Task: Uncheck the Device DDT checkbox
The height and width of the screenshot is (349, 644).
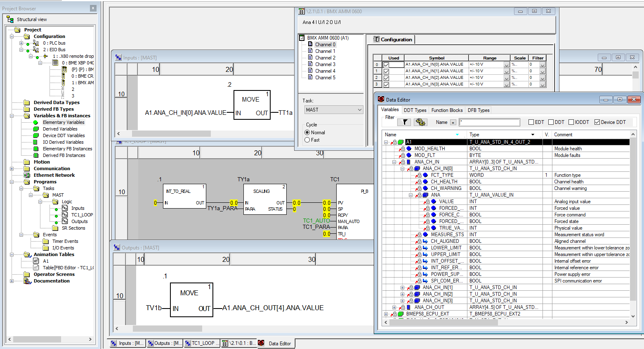Action: click(597, 122)
